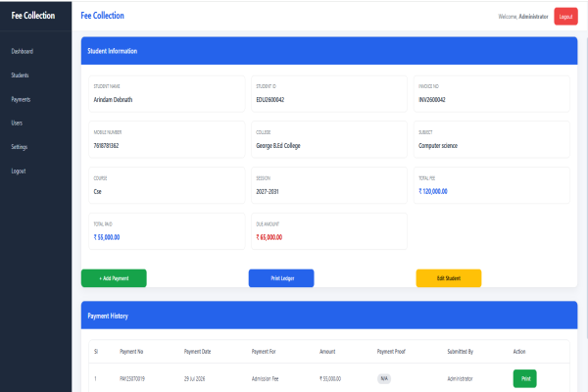Click the Payment Proof column header

[x=391, y=352]
